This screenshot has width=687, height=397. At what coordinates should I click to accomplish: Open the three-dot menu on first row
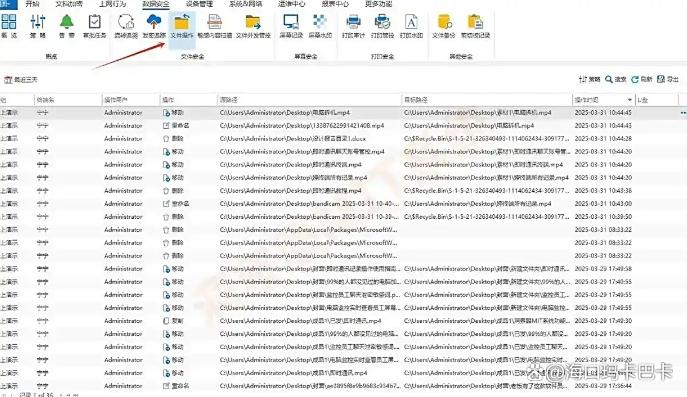point(683,113)
